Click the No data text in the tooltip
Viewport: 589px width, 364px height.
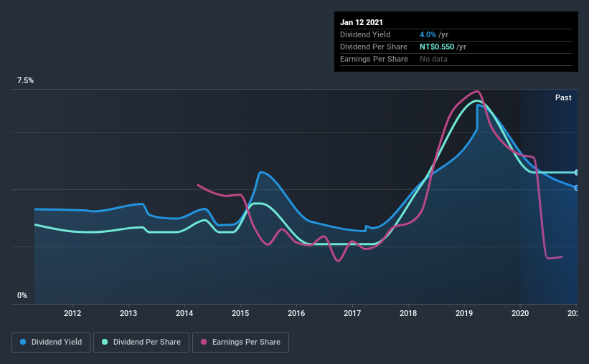(433, 59)
